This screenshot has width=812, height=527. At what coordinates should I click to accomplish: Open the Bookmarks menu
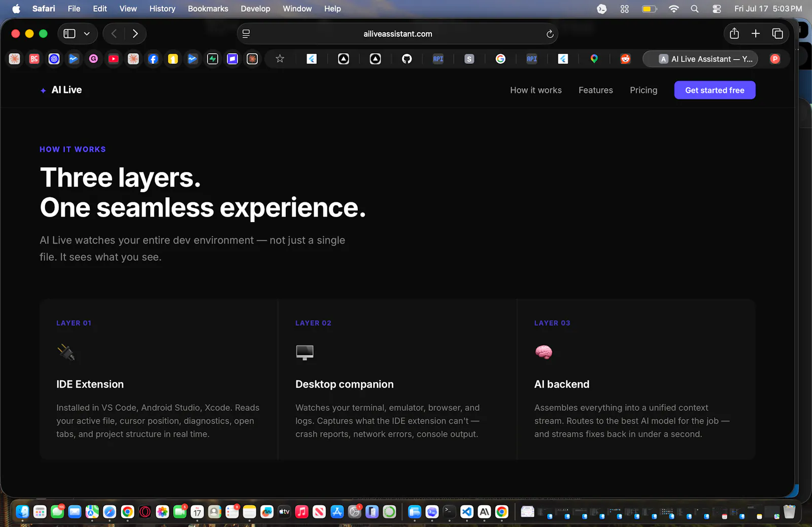pos(208,9)
